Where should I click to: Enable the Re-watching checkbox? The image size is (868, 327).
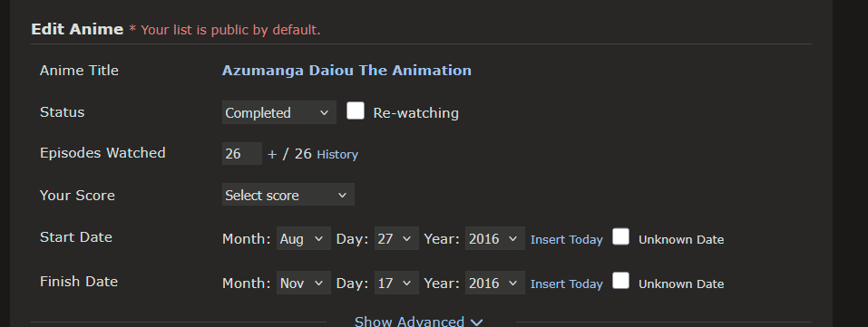[x=356, y=111]
